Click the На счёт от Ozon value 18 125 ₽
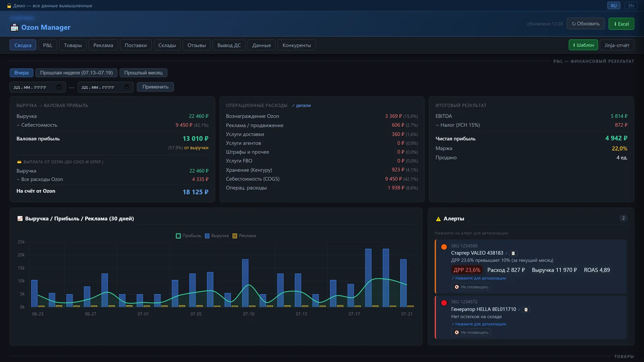This screenshot has height=362, width=644. click(x=196, y=192)
